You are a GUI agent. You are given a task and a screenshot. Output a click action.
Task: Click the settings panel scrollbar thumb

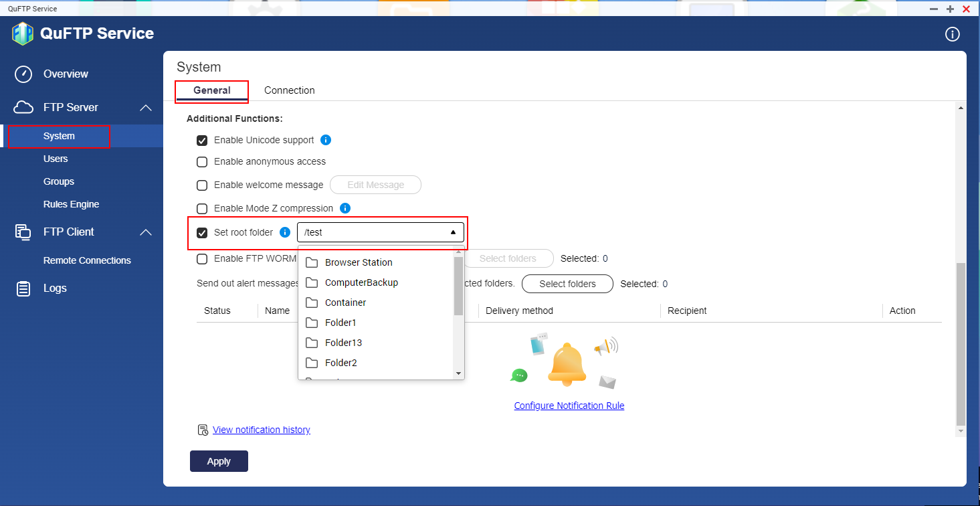961,344
